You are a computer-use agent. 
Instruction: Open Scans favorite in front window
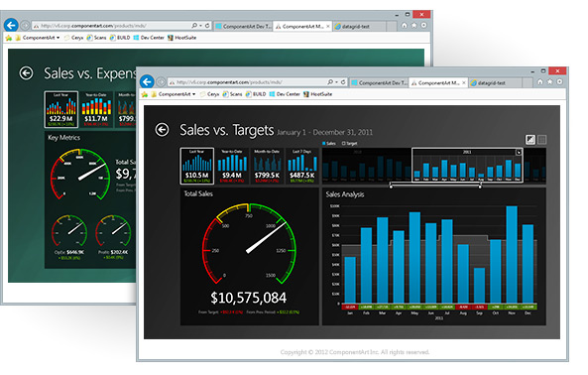click(232, 94)
